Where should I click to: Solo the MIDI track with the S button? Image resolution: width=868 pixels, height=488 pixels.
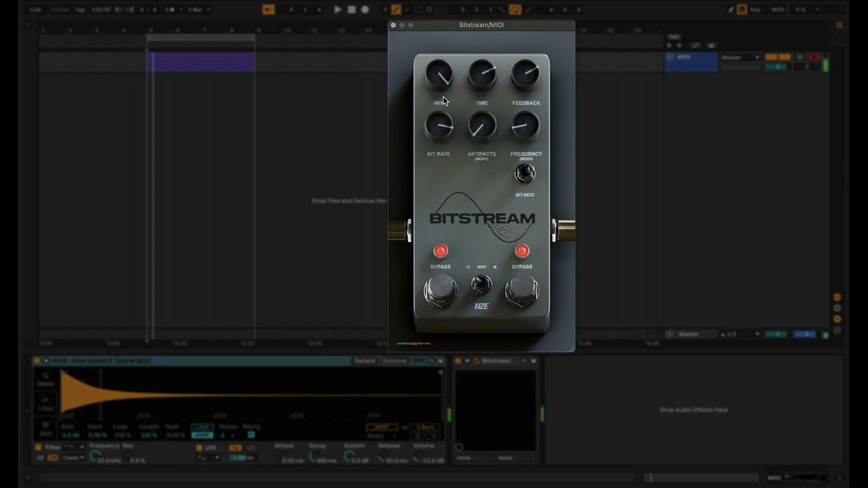coord(800,58)
